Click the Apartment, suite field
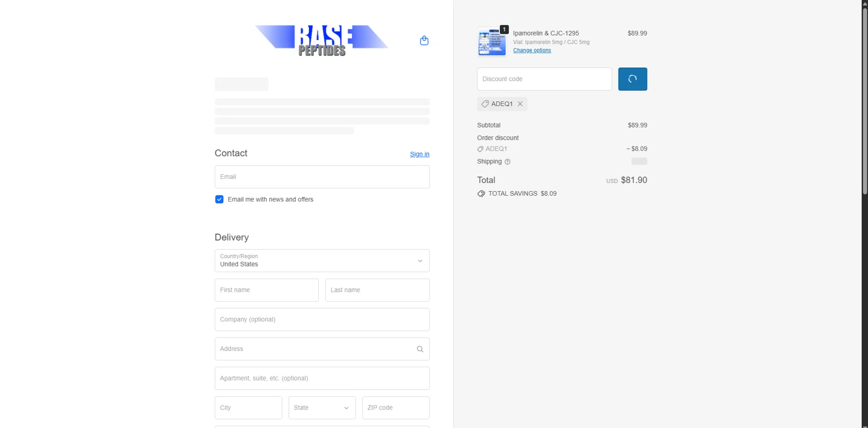Screen dimensions: 868x428 coord(322,378)
